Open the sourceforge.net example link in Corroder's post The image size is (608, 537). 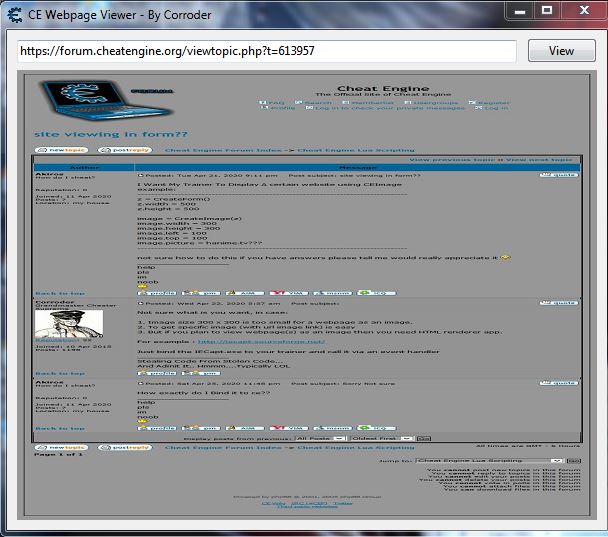[x=261, y=342]
